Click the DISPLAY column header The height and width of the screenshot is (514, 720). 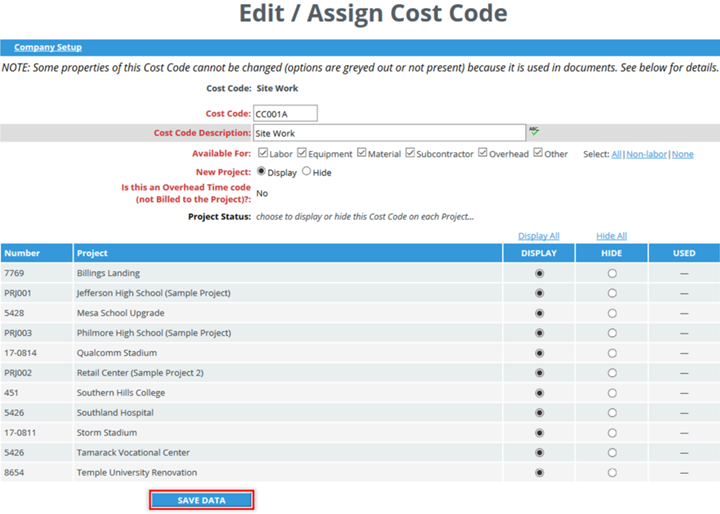pos(539,253)
